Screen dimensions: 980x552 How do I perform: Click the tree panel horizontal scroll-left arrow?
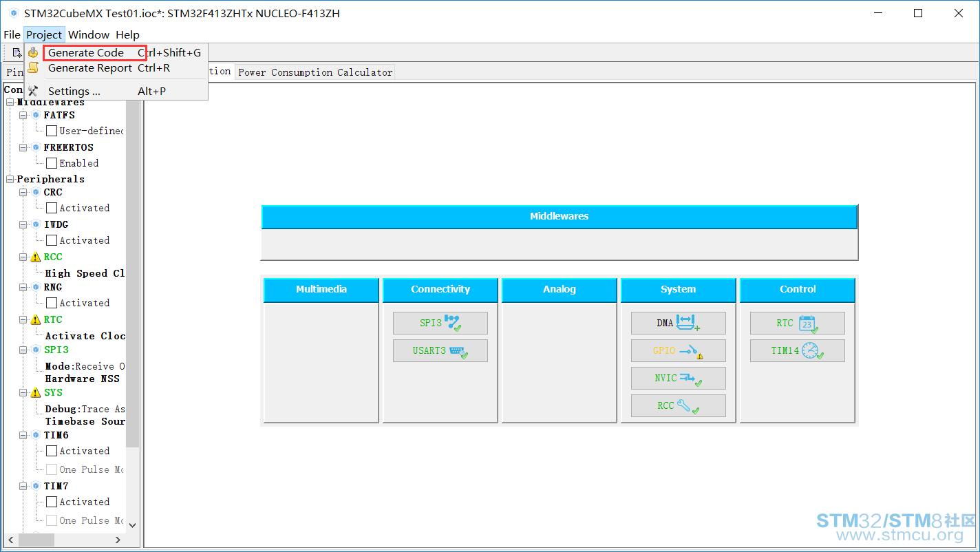pyautogui.click(x=10, y=540)
